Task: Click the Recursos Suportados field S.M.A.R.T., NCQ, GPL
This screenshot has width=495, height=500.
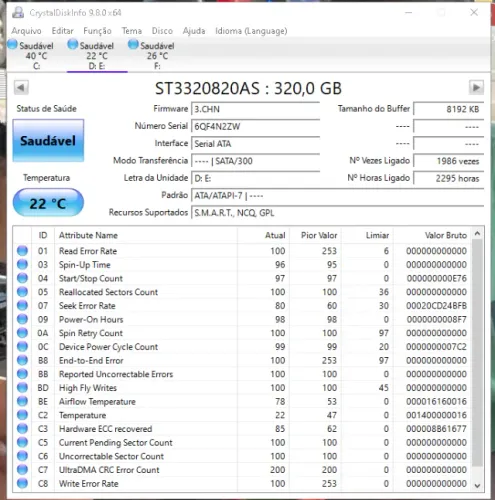Action: pos(337,213)
